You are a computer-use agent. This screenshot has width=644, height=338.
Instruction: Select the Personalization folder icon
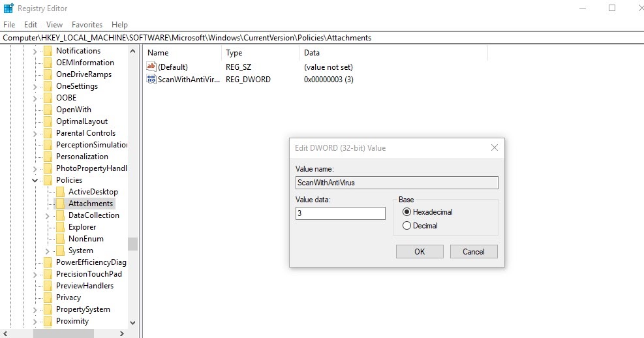48,157
